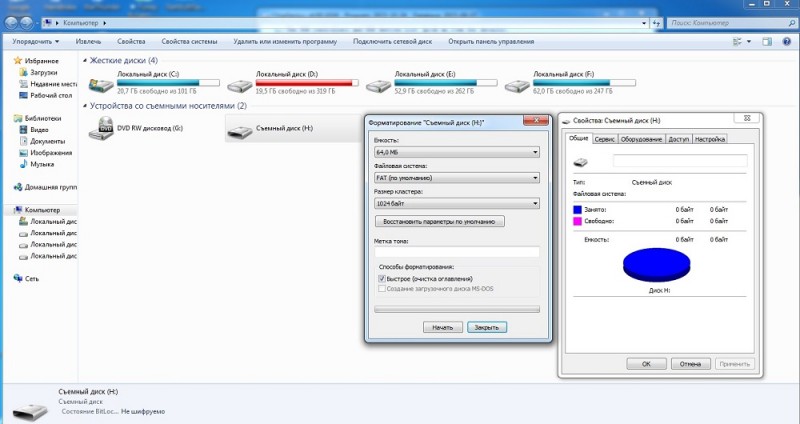Open the Ёмкость 64,0 МБ dropdown
The height and width of the screenshot is (424, 800).
click(x=457, y=152)
